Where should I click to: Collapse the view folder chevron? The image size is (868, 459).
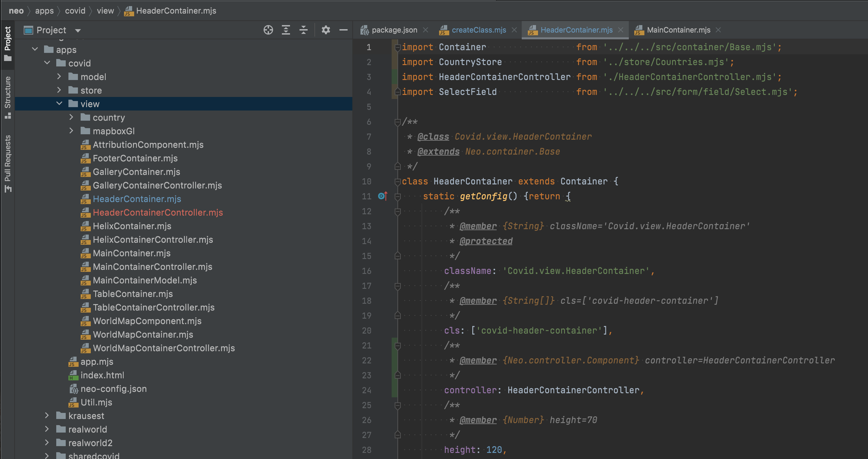tap(59, 104)
